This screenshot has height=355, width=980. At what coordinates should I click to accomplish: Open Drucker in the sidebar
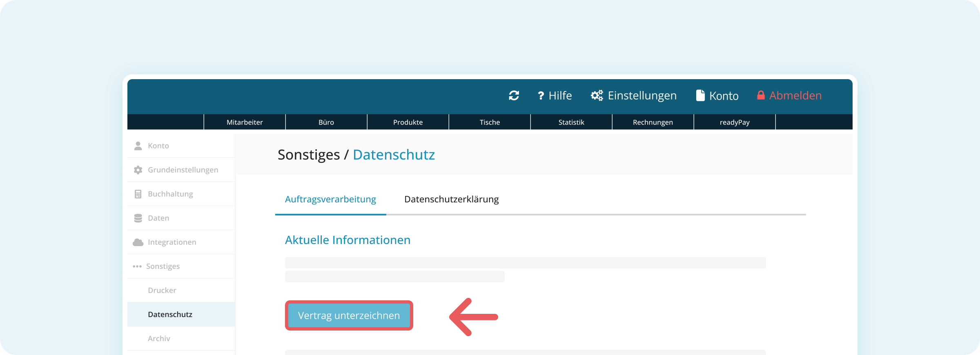(162, 290)
